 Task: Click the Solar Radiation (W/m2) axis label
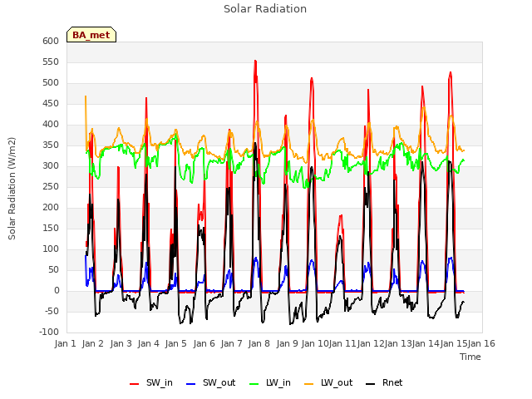pos(12,189)
